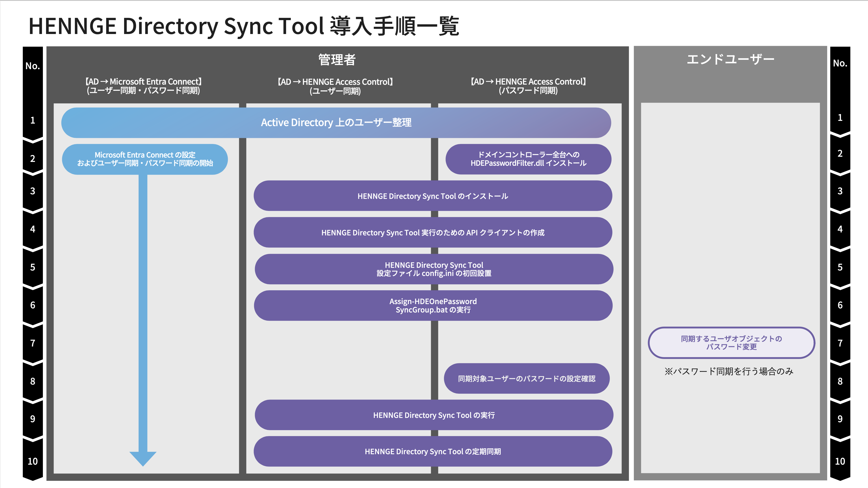
Task: Click the left No. header label
Action: pos(33,66)
